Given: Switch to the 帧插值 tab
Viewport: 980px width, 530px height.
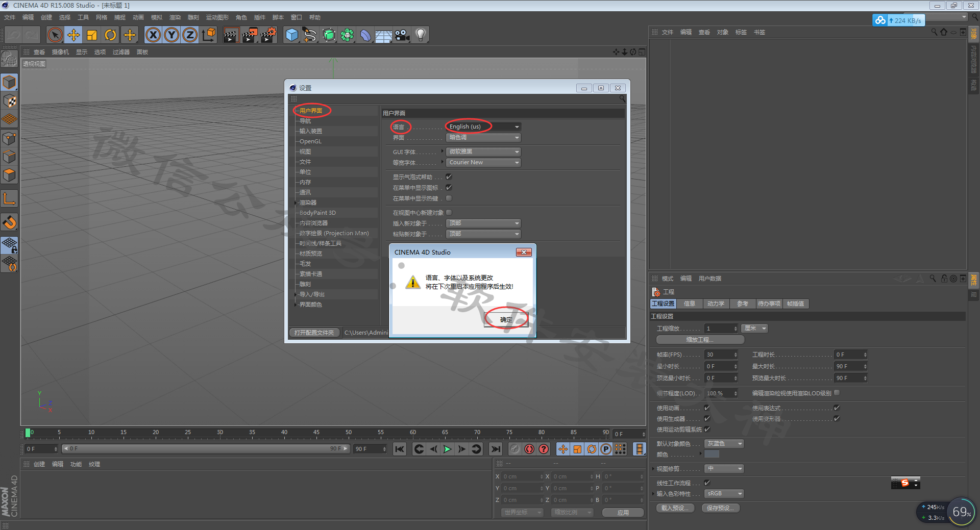Looking at the screenshot, I should pyautogui.click(x=795, y=304).
